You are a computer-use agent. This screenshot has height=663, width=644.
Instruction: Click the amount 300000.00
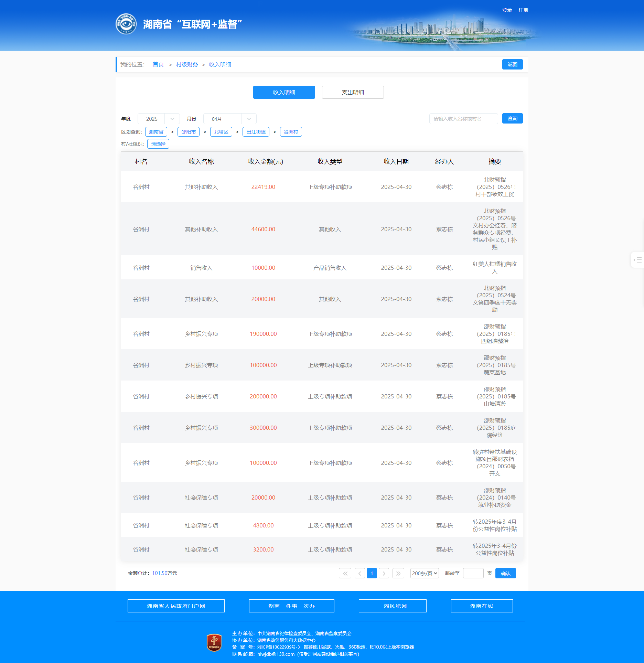(x=263, y=428)
